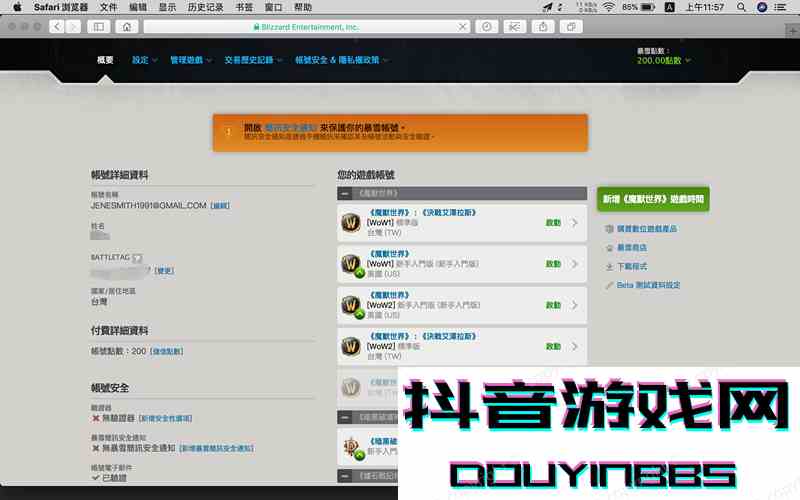Open the 下載程式 link

pyautogui.click(x=632, y=267)
